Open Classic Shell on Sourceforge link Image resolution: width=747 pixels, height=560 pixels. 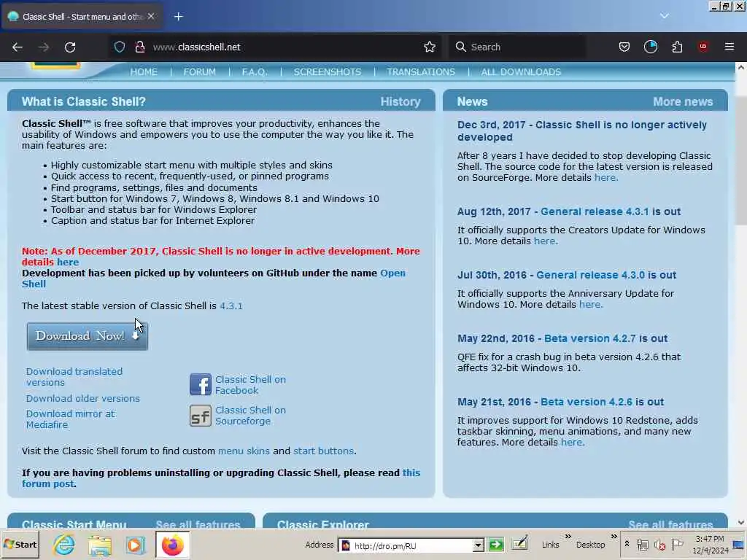pyautogui.click(x=251, y=415)
